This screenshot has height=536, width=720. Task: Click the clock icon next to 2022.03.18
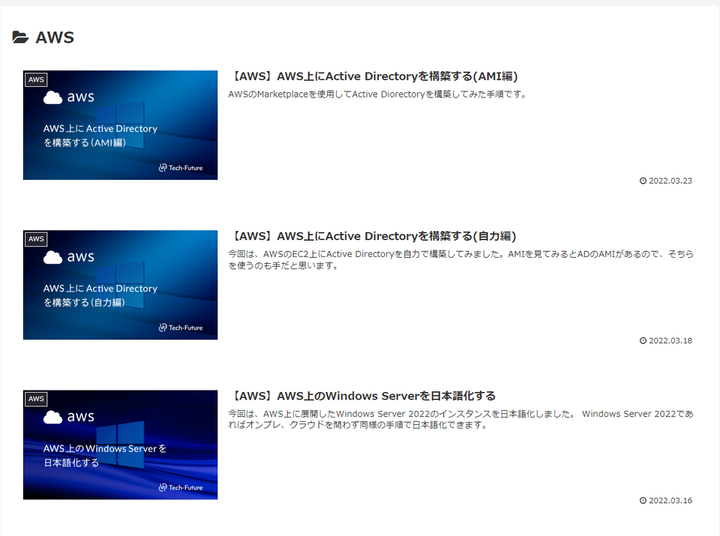tap(643, 341)
